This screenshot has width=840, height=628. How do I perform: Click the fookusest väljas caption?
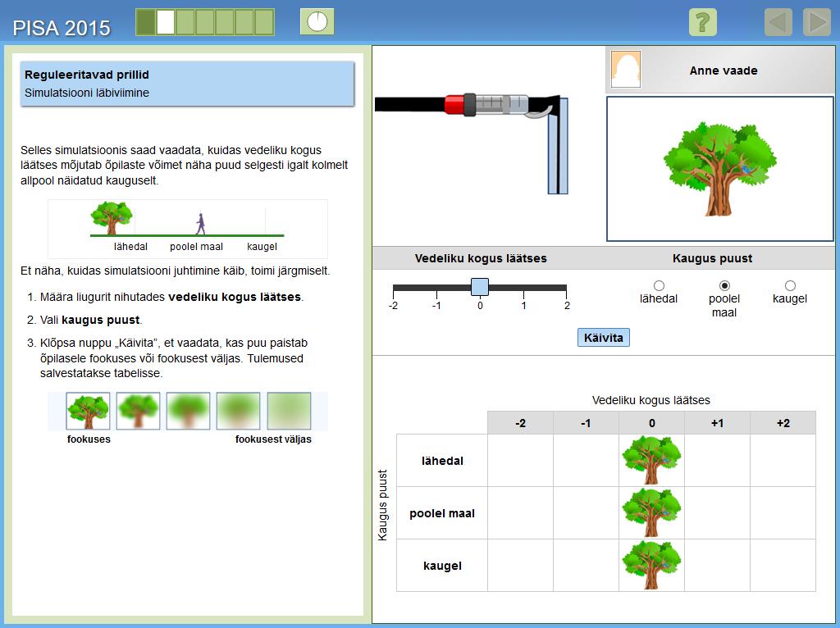point(273,439)
